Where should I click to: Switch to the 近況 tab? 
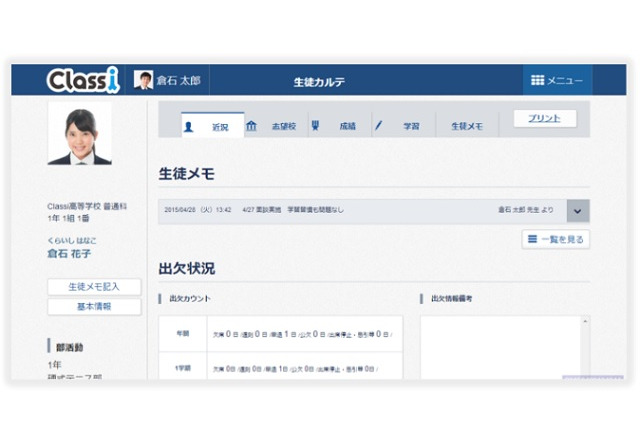pos(212,124)
